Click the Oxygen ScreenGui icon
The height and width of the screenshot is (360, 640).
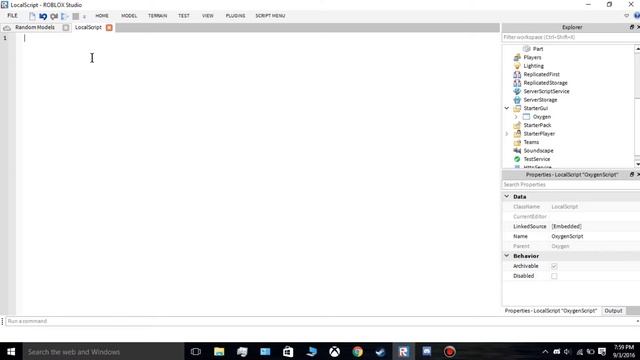point(527,117)
